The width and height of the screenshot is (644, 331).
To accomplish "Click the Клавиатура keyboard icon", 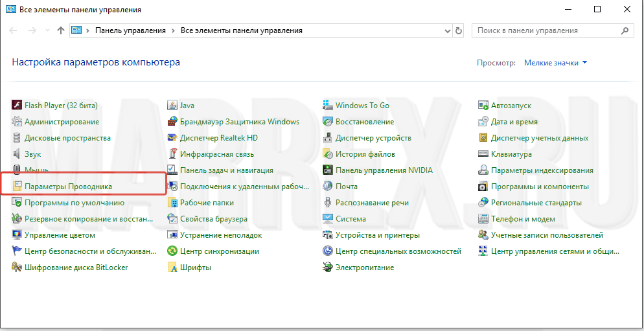I will click(x=483, y=154).
